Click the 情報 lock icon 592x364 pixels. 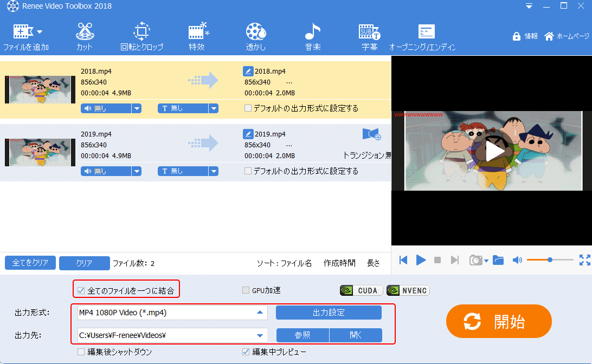point(517,36)
